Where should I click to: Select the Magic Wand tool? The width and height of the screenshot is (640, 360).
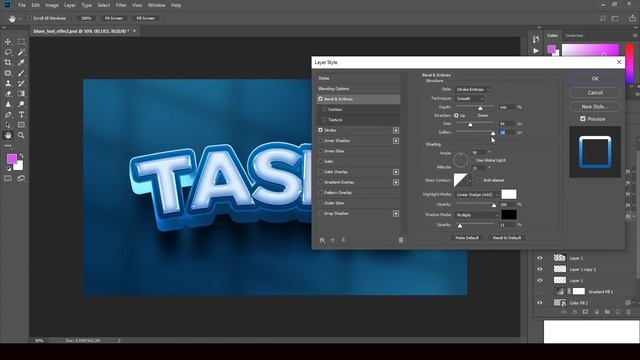pos(21,52)
